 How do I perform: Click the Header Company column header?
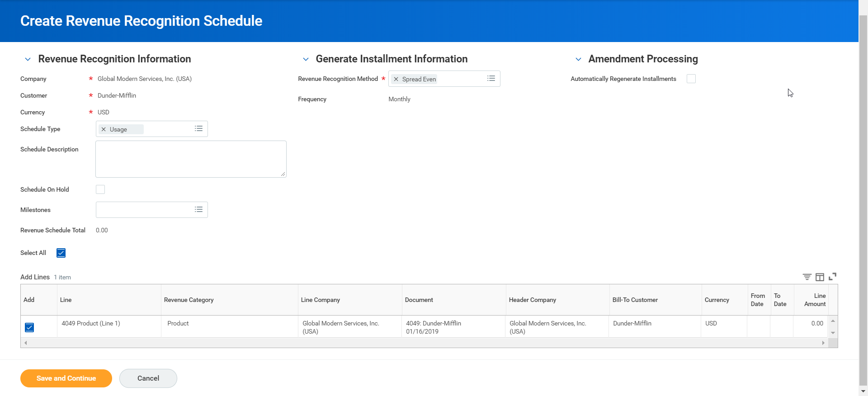click(x=557, y=300)
